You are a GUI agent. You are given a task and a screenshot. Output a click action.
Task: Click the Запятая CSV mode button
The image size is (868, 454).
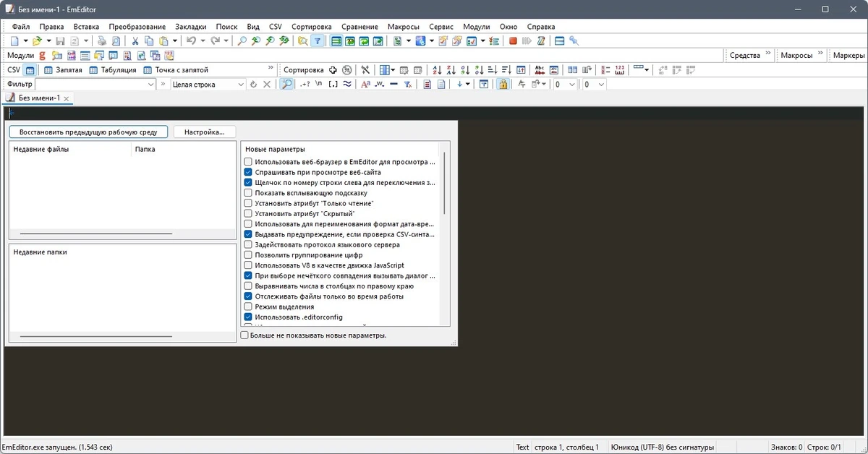pos(64,70)
